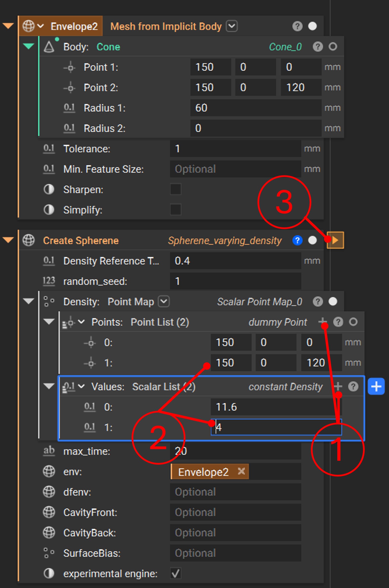Collapse the Values Scalar List section
389x588 pixels.
[49, 386]
